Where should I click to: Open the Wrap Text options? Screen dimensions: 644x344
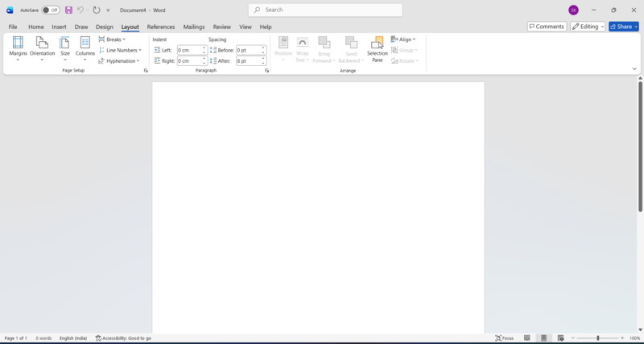tap(303, 49)
